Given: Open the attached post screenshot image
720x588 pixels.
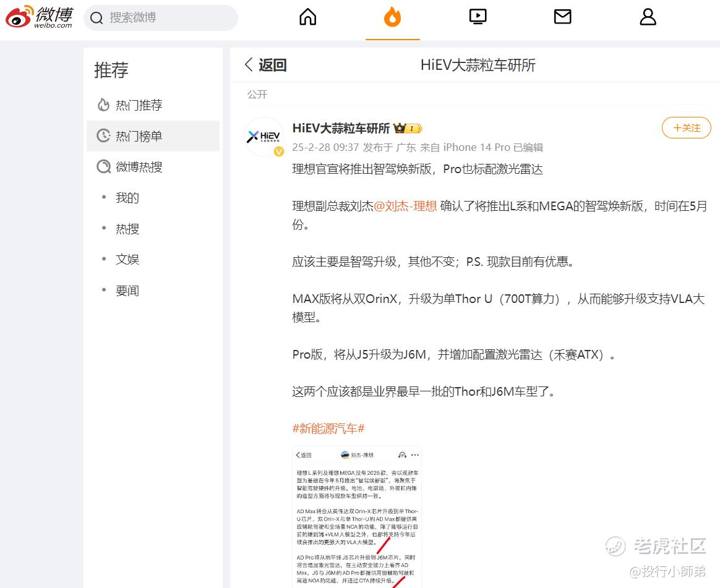Looking at the screenshot, I should click(x=357, y=516).
